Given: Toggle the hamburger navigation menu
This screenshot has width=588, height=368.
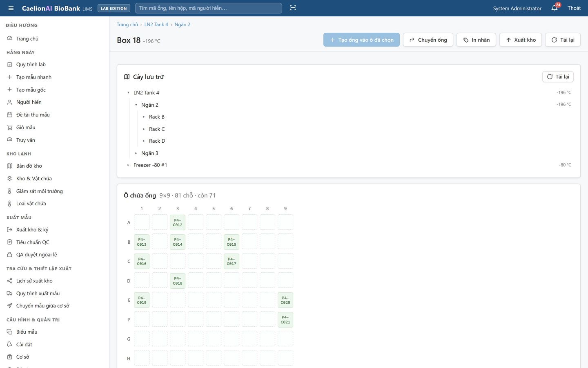Looking at the screenshot, I should coord(11,8).
